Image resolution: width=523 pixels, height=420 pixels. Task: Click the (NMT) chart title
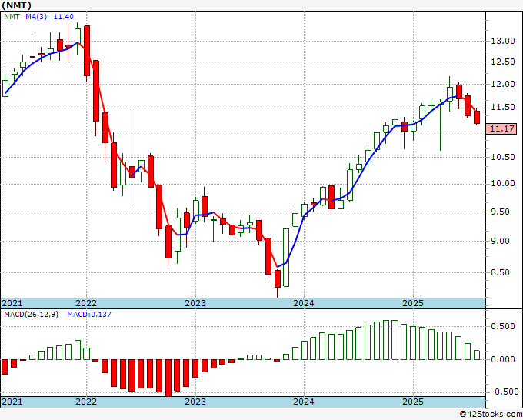[17, 5]
